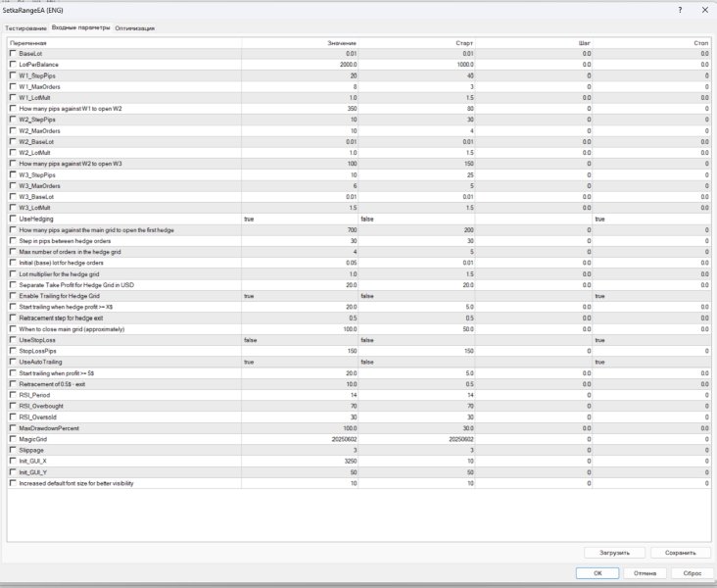This screenshot has height=588, width=717.
Task: Click the help question mark icon
Action: tap(680, 10)
